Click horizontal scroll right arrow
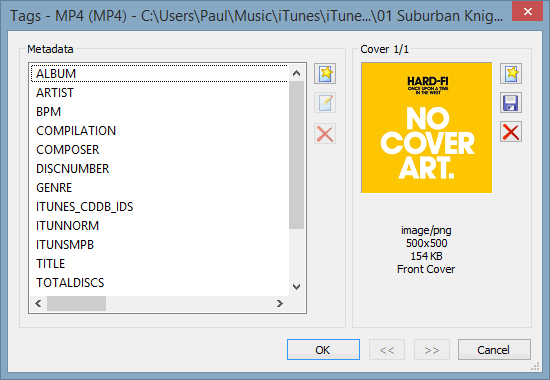The height and width of the screenshot is (380, 550). [280, 303]
